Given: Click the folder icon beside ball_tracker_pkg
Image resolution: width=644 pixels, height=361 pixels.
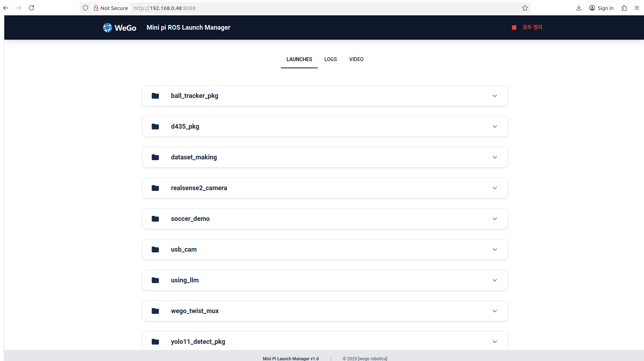Looking at the screenshot, I should click(x=155, y=96).
